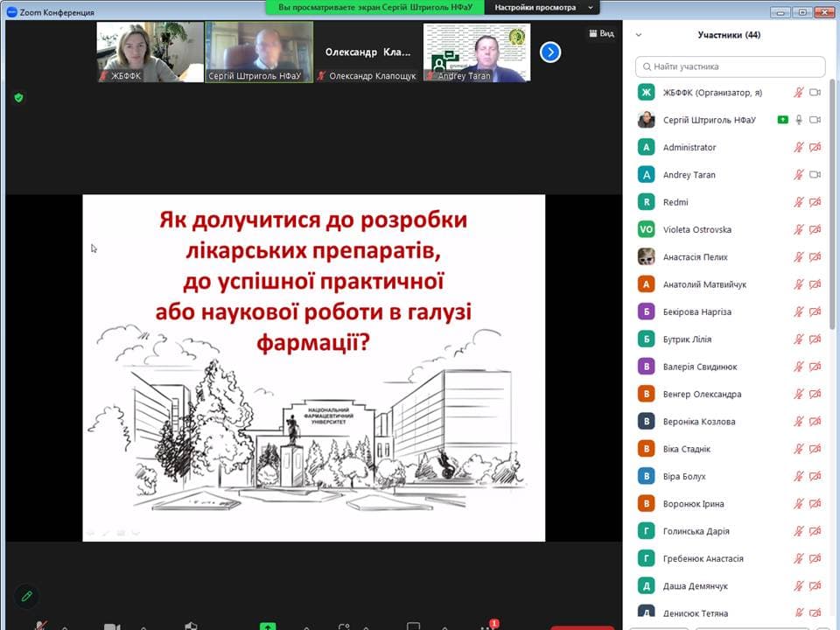Click the camera icon in ЖБФФК organizer row

815,93
